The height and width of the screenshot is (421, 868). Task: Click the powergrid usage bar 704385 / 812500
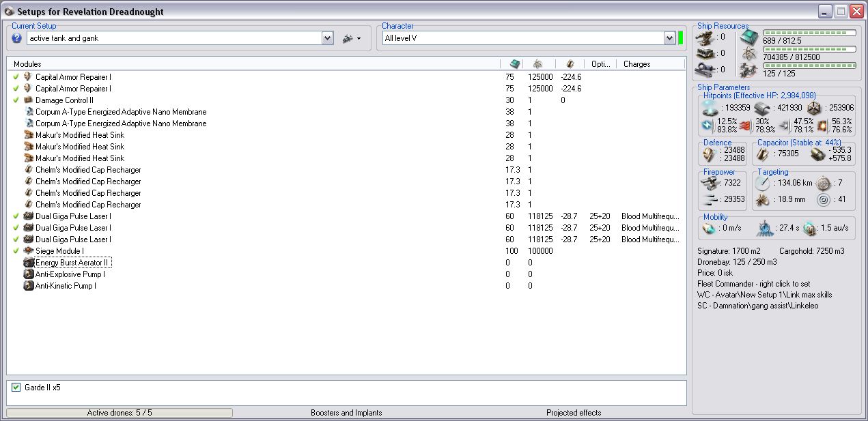click(809, 49)
